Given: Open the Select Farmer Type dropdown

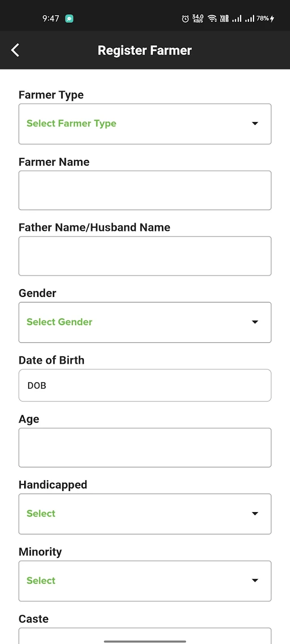Looking at the screenshot, I should point(145,124).
